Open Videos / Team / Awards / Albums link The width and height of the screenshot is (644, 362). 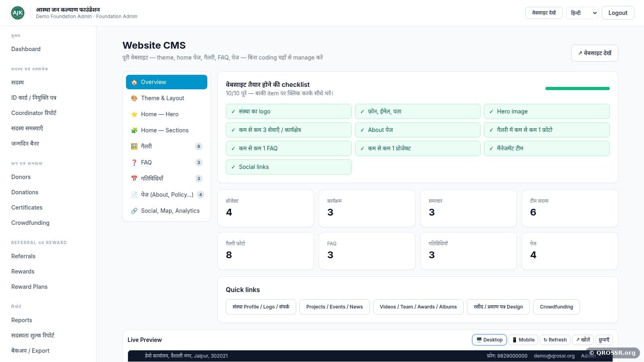418,307
